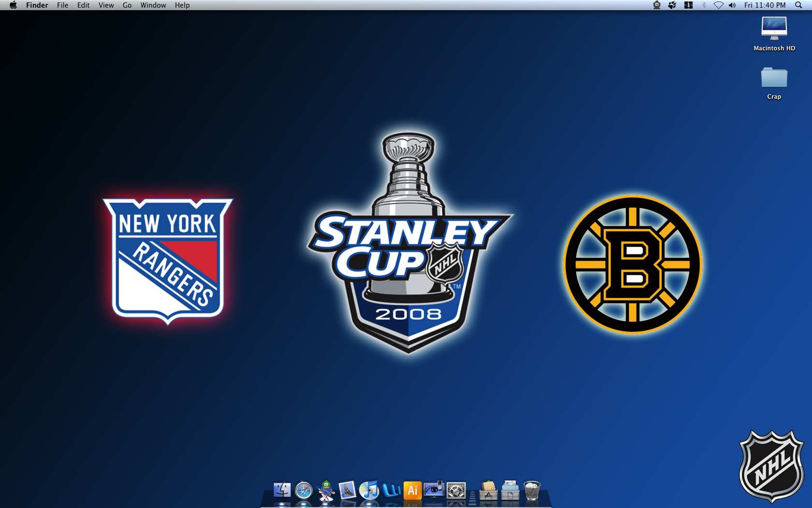Open the Trash in the Dock
Image resolution: width=812 pixels, height=508 pixels.
click(532, 491)
